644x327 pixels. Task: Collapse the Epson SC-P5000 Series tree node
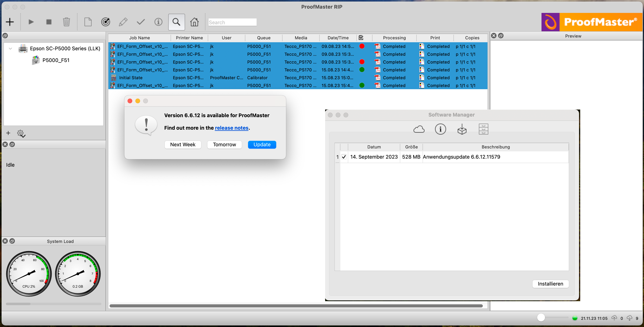click(x=11, y=49)
